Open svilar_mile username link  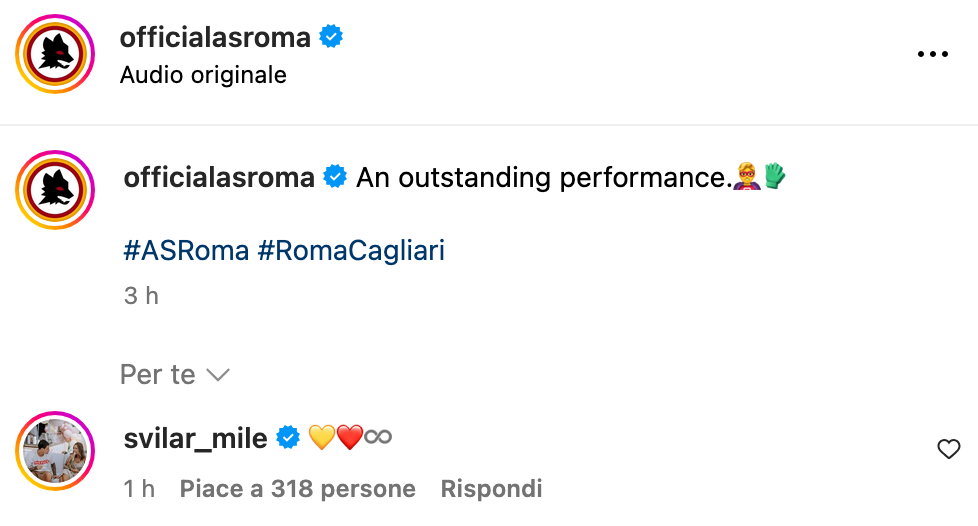(195, 438)
